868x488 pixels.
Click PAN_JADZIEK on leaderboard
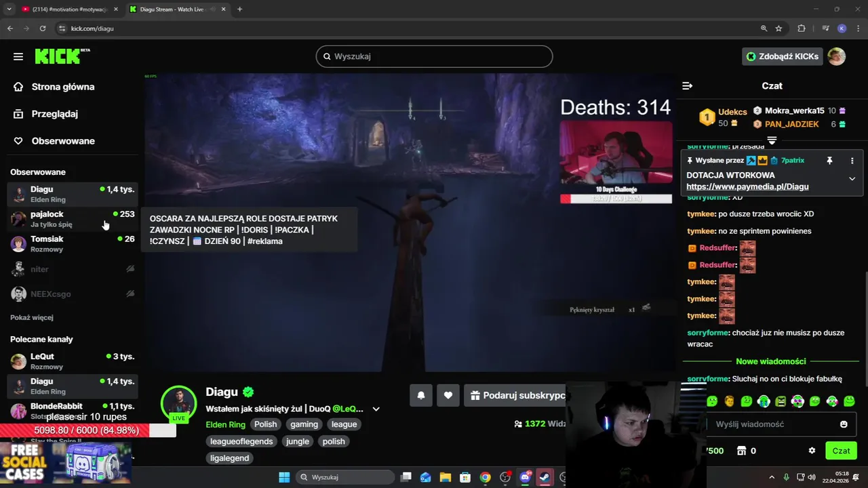[791, 124]
